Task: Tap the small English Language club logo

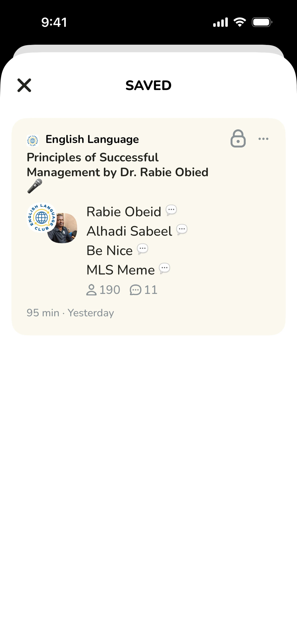Action: 32,140
